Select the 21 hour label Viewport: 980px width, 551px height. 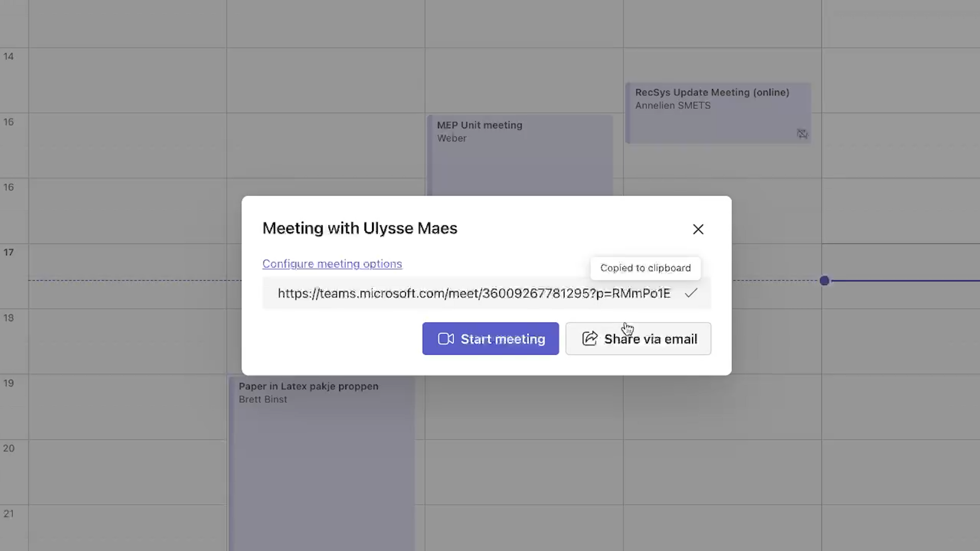click(x=9, y=514)
